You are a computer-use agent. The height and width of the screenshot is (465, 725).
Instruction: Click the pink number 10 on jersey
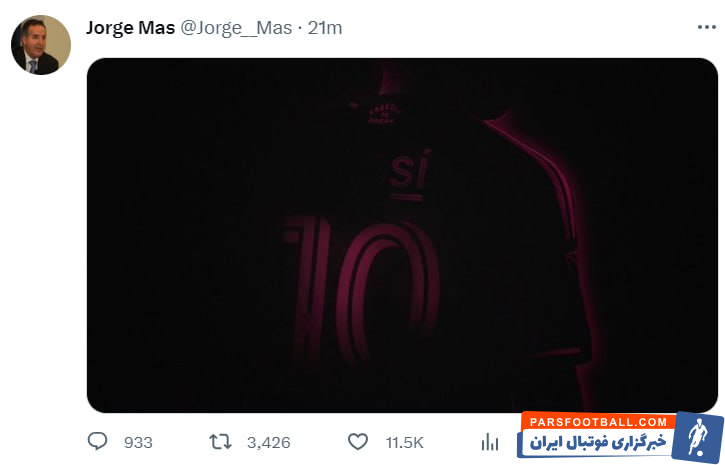click(361, 289)
